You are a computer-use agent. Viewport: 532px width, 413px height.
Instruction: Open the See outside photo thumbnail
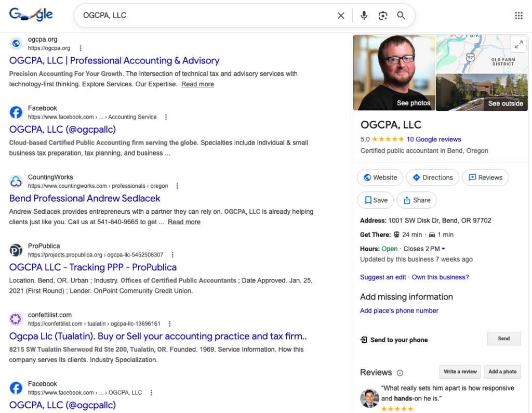click(x=482, y=92)
